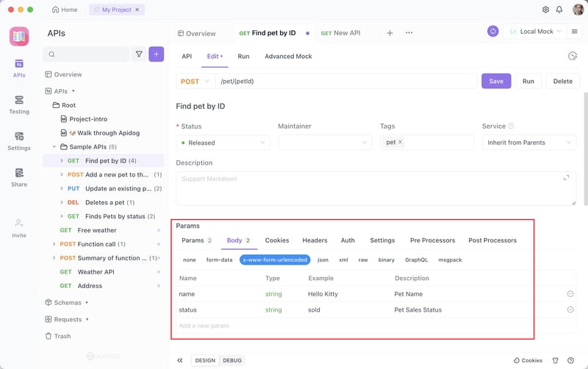This screenshot has width=588, height=369.
Task: Click the purple plus add button
Action: 156,54
